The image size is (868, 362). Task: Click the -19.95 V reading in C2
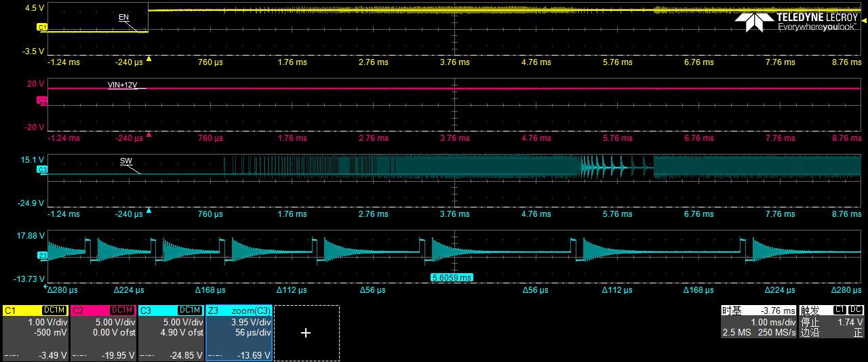point(118,355)
